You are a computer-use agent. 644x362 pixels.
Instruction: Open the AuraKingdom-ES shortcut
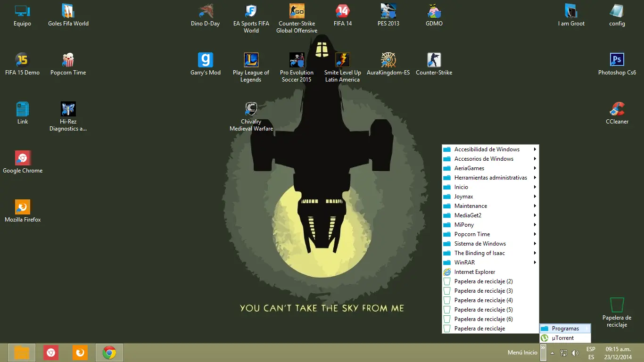click(388, 64)
